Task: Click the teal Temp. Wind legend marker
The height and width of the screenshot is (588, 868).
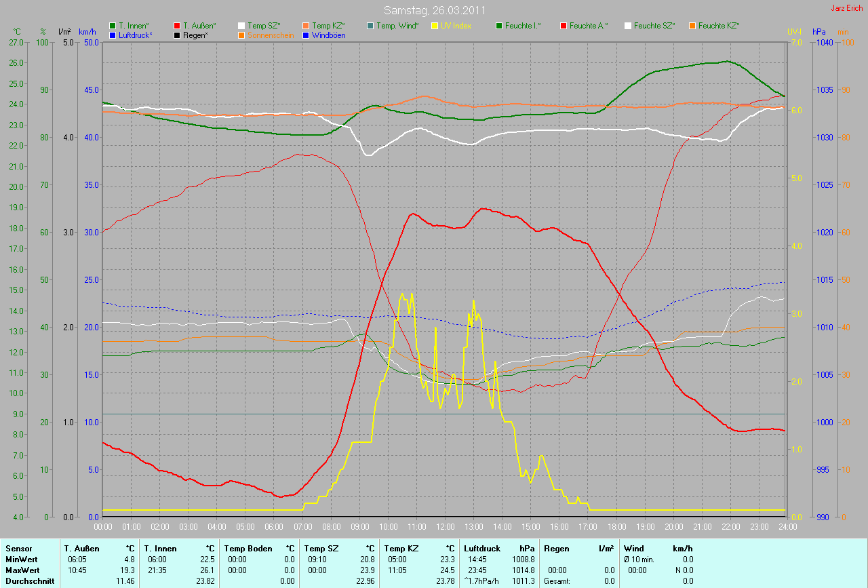Action: [x=370, y=26]
